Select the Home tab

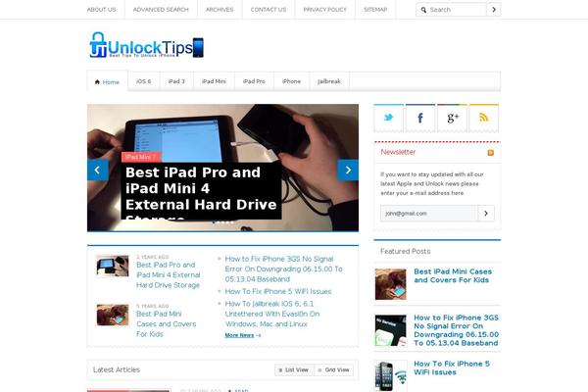pos(107,81)
